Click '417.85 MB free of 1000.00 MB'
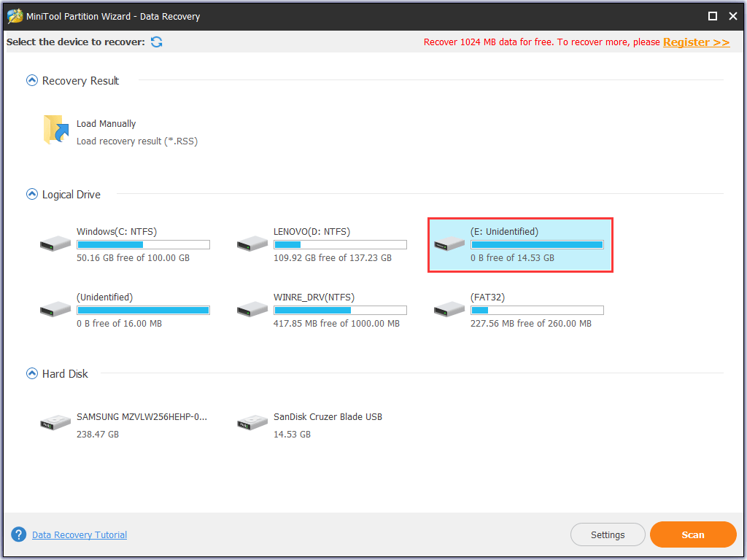Image resolution: width=747 pixels, height=560 pixels. coord(336,323)
